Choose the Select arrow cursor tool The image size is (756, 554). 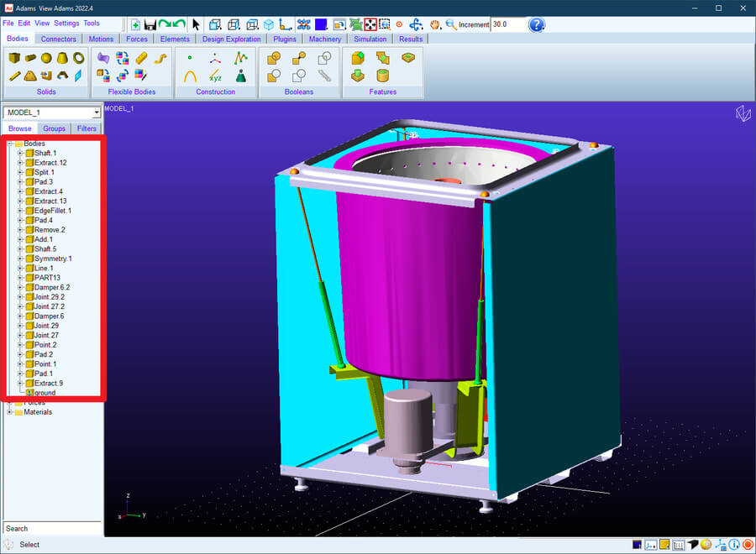(196, 25)
